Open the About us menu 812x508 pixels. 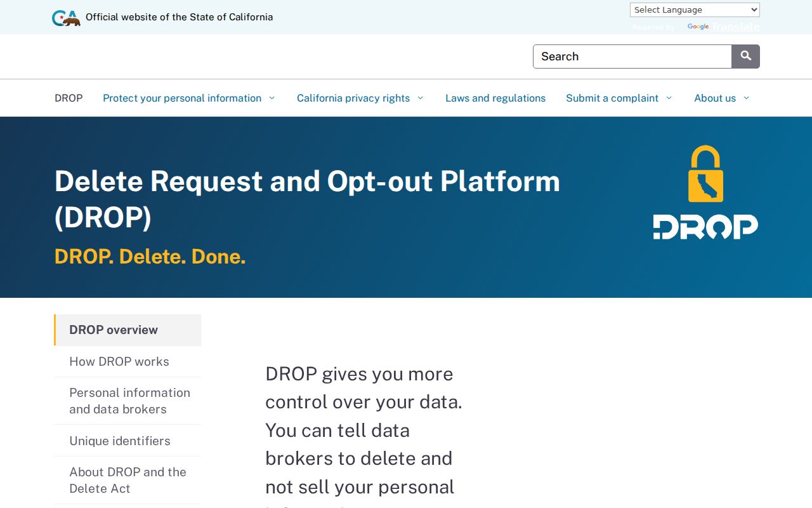point(715,98)
